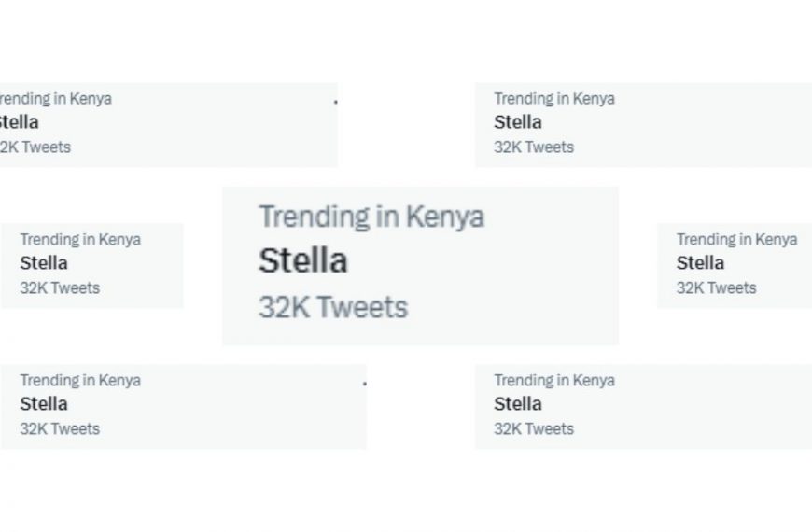The width and height of the screenshot is (812, 532).
Task: Click the tweet count in the top-left card
Action: 35,147
